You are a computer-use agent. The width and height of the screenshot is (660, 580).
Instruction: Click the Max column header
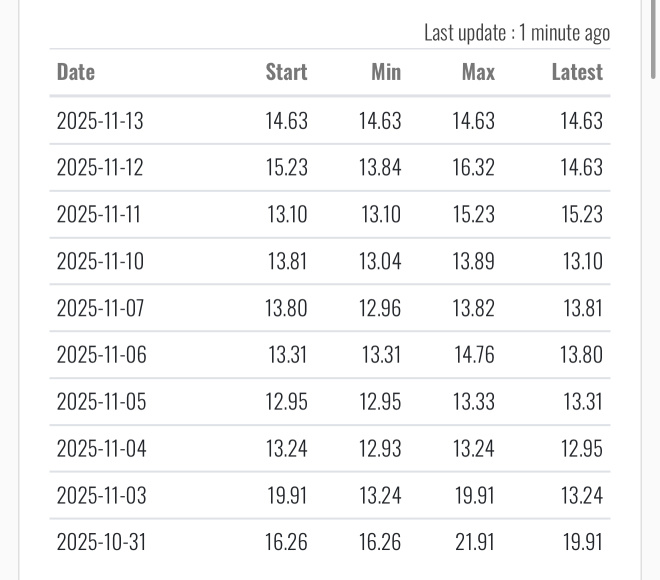click(478, 72)
